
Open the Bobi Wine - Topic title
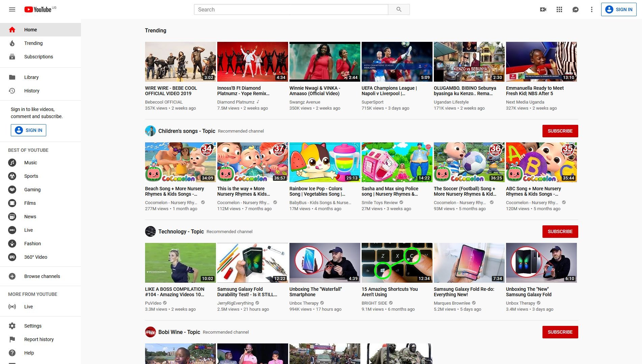point(179,332)
